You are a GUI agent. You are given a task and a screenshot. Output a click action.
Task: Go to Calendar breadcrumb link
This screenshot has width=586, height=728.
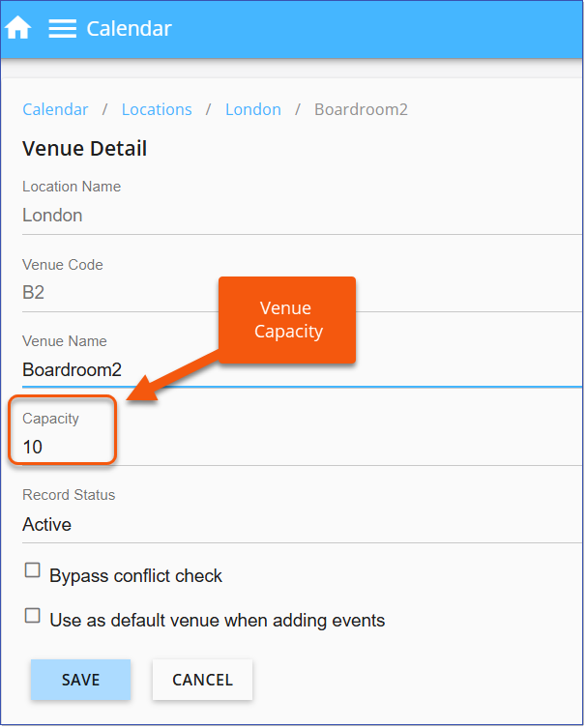click(x=55, y=109)
